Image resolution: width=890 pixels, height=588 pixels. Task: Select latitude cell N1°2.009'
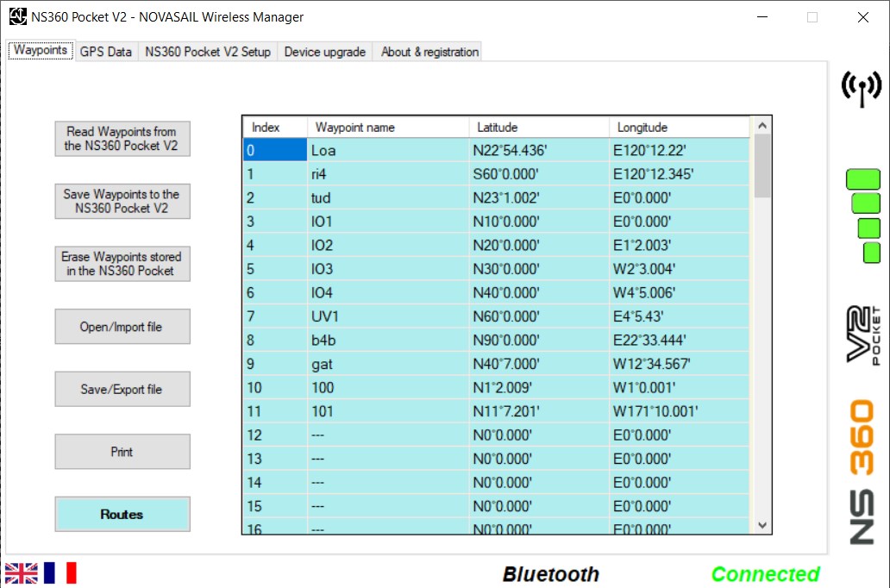(539, 388)
